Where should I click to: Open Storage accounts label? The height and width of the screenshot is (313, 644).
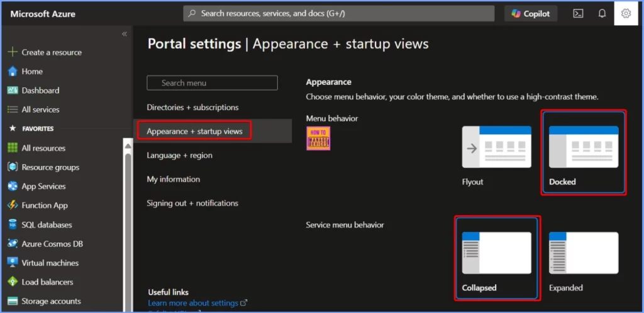[52, 301]
